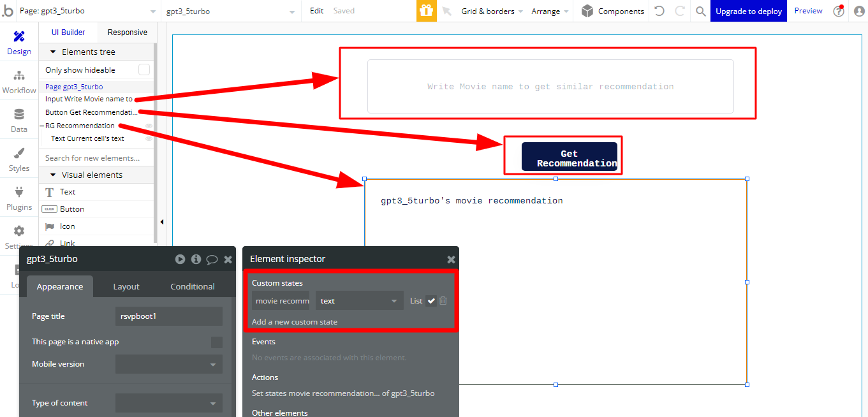Add a Button visual element
The image size is (868, 417).
pos(96,209)
